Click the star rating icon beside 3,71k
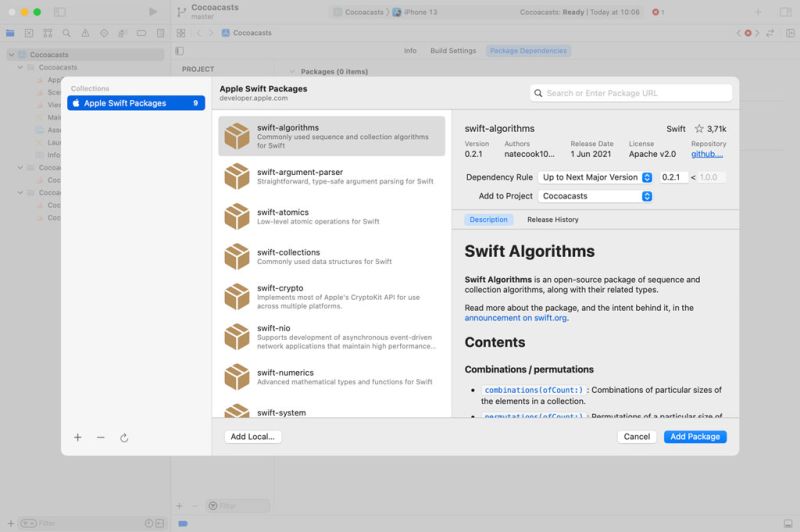 pyautogui.click(x=699, y=129)
